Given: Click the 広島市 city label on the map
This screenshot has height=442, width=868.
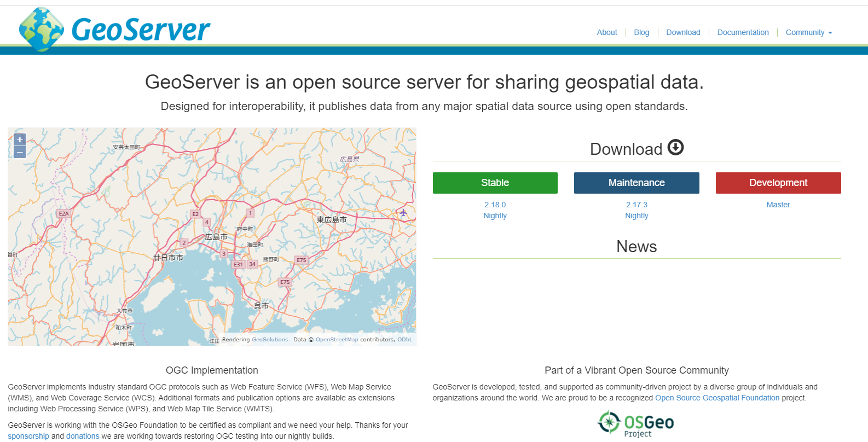Looking at the screenshot, I should point(216,237).
